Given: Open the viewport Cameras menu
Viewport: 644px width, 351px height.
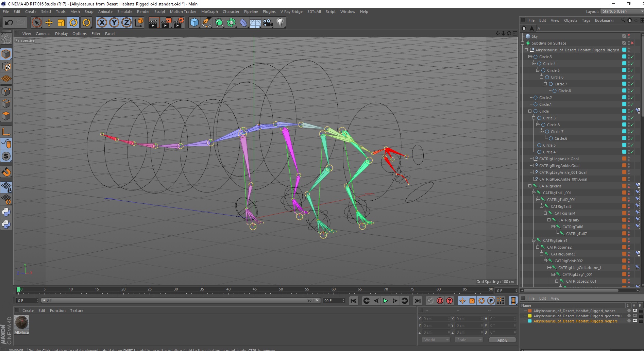Looking at the screenshot, I should (43, 34).
